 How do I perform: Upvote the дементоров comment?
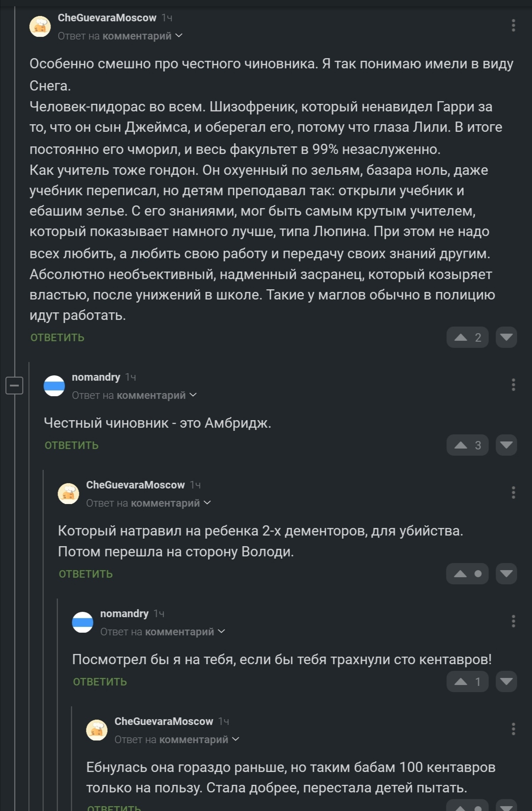click(461, 574)
